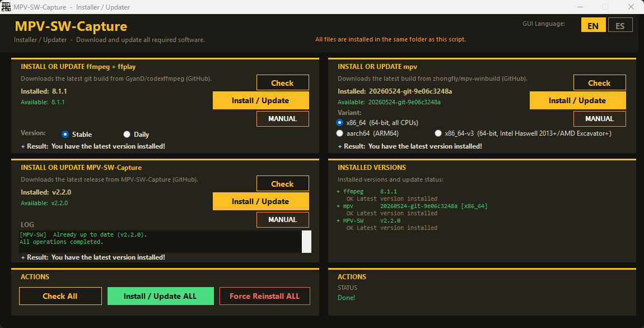644x328 pixels.
Task: Click the log line 'Already up to date (v2.2.0)'
Action: [x=83, y=235]
